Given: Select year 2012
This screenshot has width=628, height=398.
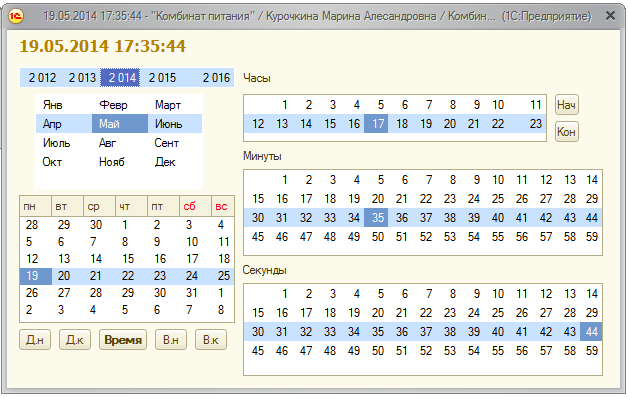Looking at the screenshot, I should pyautogui.click(x=42, y=78).
